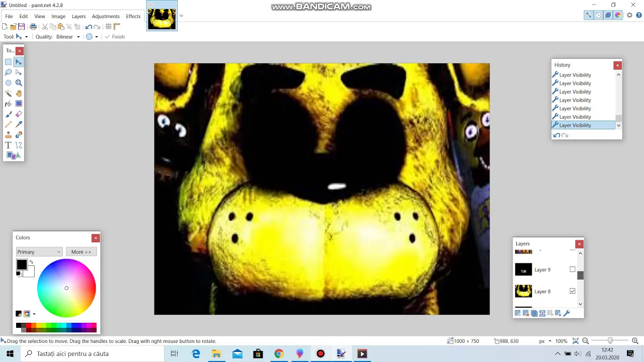Image resolution: width=644 pixels, height=362 pixels.
Task: Select the Lasso Select tool
Action: point(8,72)
